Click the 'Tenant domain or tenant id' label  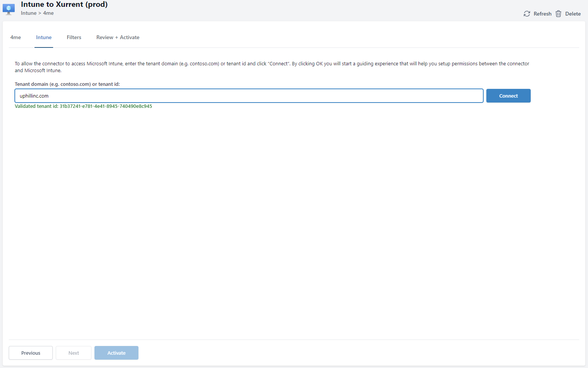tap(67, 84)
